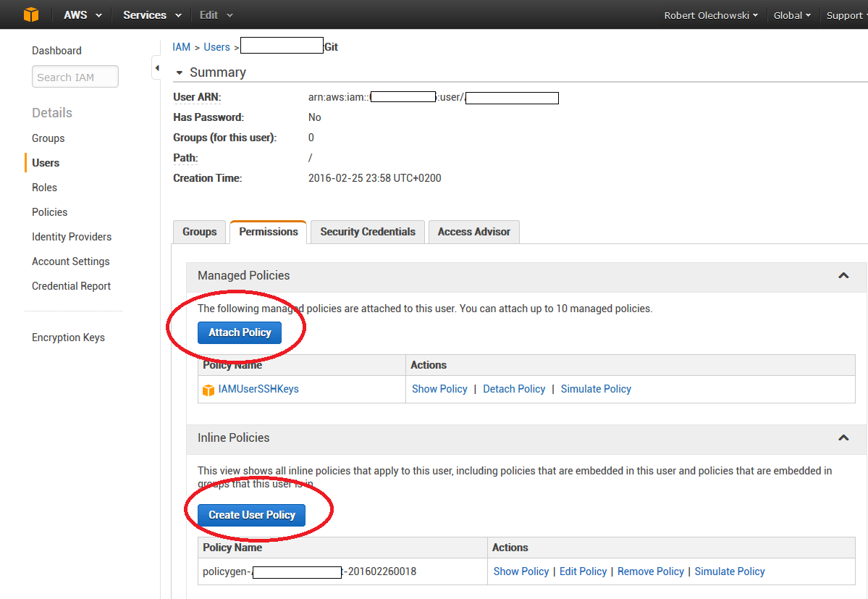Type in the Search IAM field
Screen dimensions: 868x599
pyautogui.click(x=75, y=78)
